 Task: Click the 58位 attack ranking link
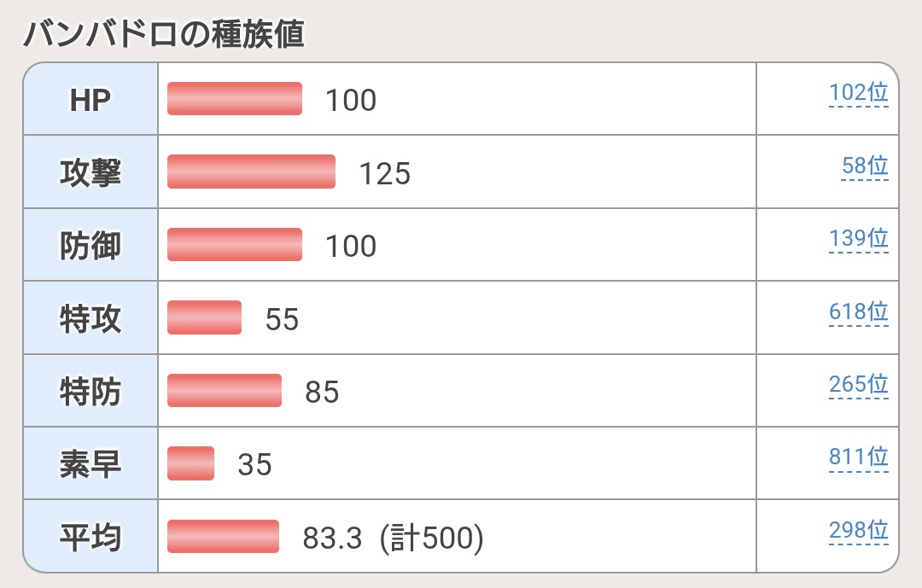(x=865, y=166)
